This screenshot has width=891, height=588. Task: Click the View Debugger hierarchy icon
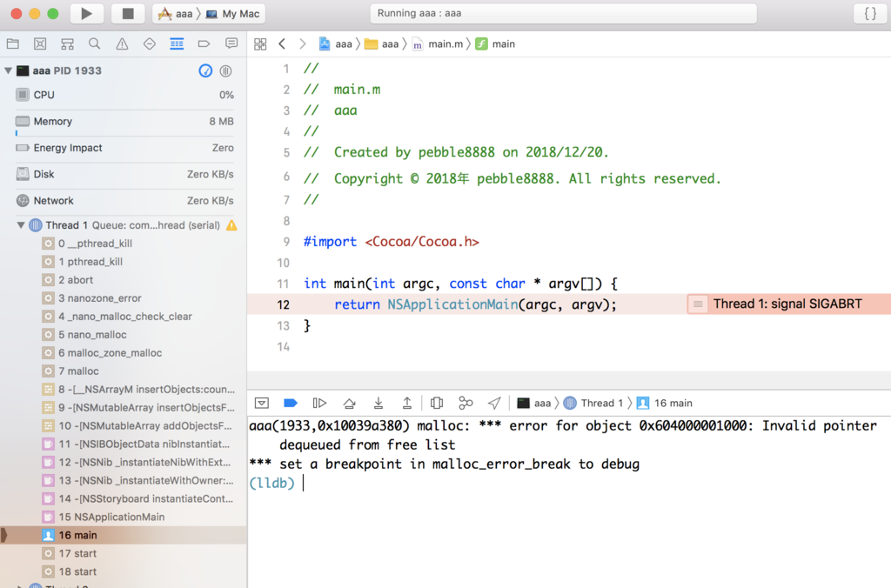436,403
